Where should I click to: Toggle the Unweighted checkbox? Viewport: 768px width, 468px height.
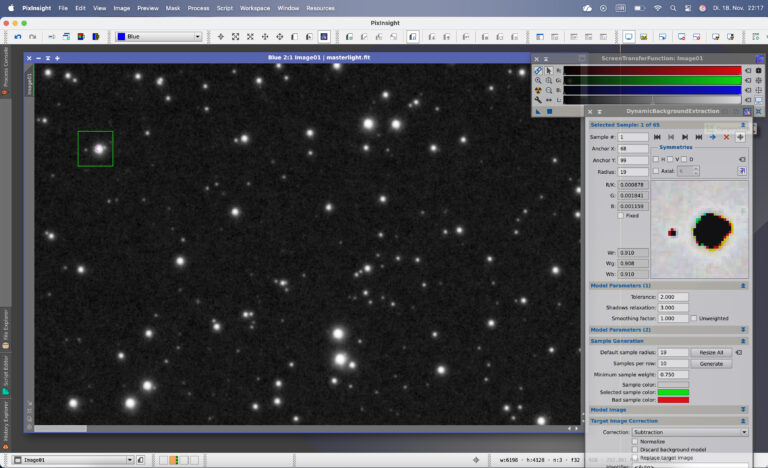point(695,318)
